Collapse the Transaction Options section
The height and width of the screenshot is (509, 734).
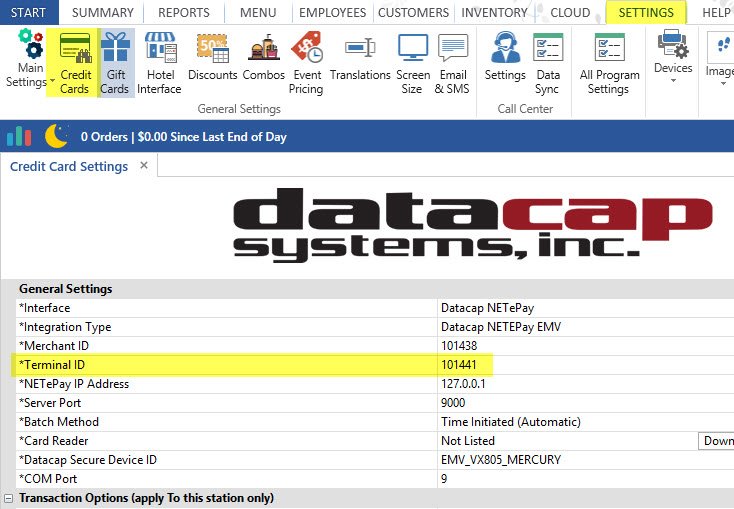click(9, 498)
